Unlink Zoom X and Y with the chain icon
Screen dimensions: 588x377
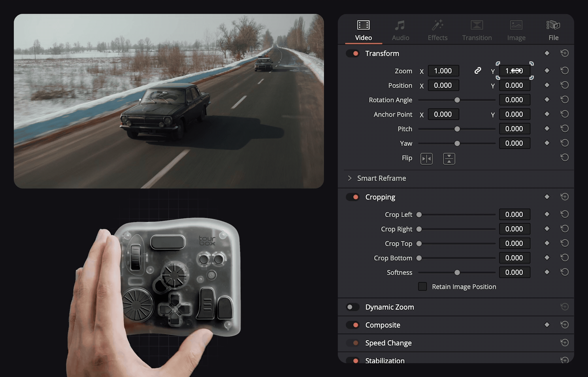click(x=477, y=70)
